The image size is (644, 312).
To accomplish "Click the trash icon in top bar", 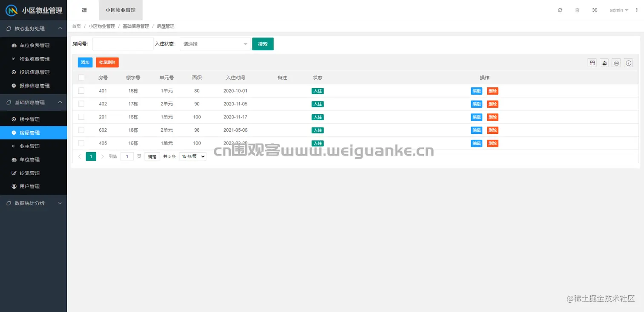I will coord(577,10).
